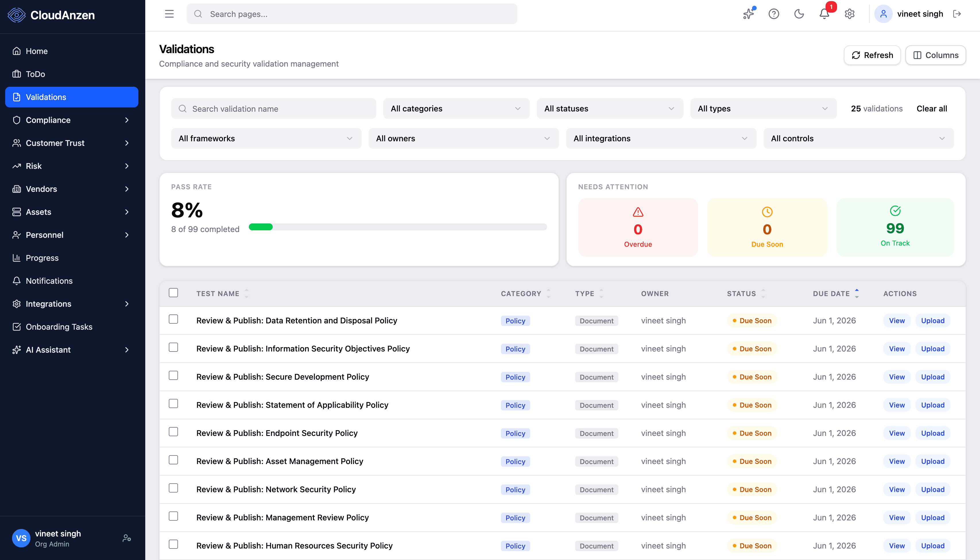
Task: Open the All types dropdown
Action: pyautogui.click(x=763, y=109)
